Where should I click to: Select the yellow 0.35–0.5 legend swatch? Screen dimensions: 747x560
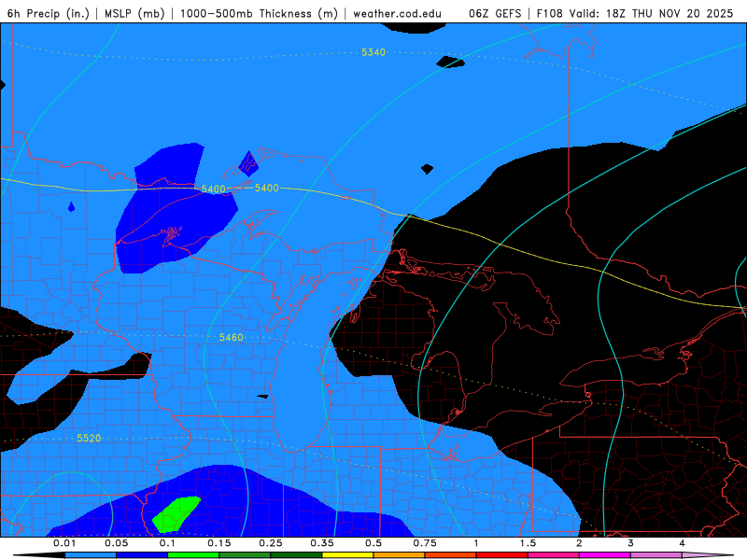tap(347, 555)
